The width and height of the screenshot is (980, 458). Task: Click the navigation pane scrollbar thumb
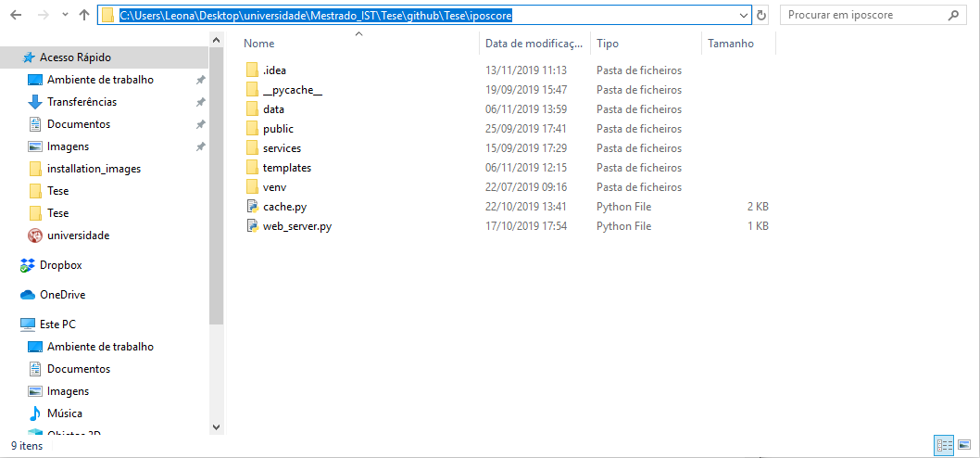tap(216, 185)
